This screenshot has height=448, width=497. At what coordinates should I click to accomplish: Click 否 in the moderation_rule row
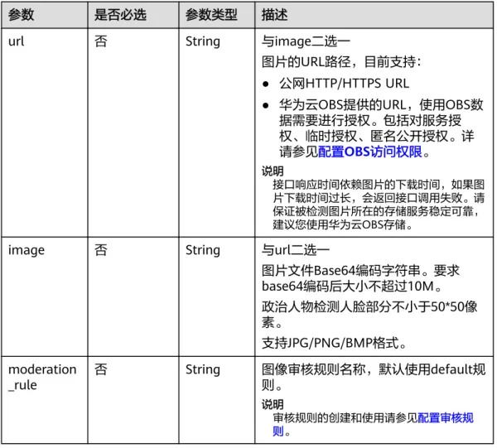(101, 369)
